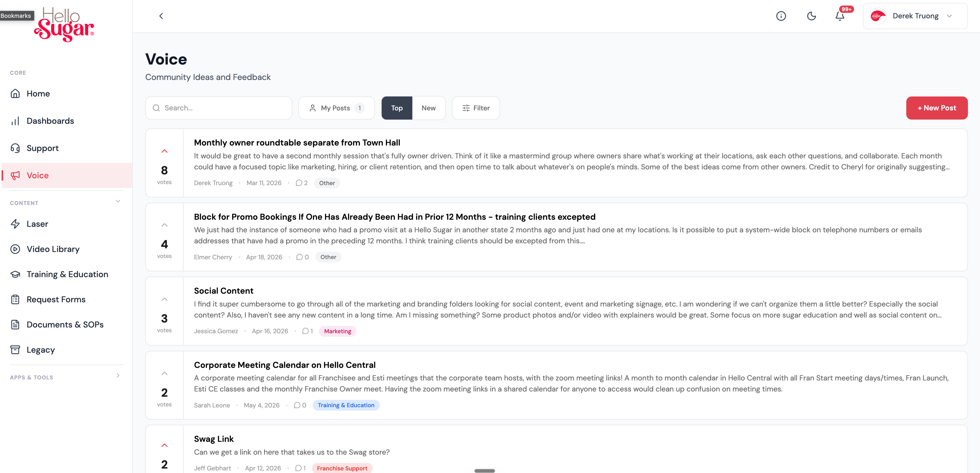
Task: Click the Hello Sugar logo
Action: coord(64,24)
